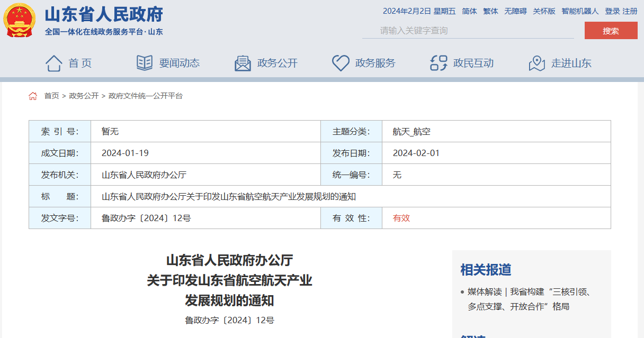Screen dimensions: 644x338
Task: Click the 山东省人民政府 site title
Action: [x=104, y=14]
